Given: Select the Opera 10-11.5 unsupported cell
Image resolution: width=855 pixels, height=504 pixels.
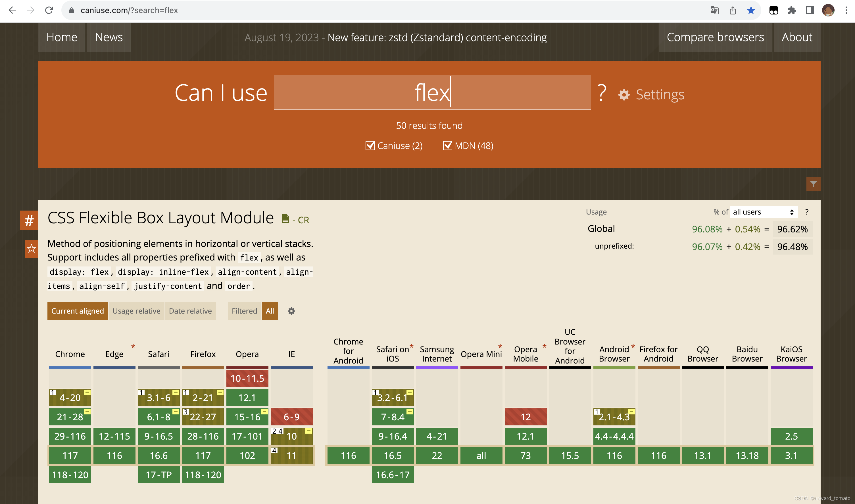Looking at the screenshot, I should [x=247, y=378].
